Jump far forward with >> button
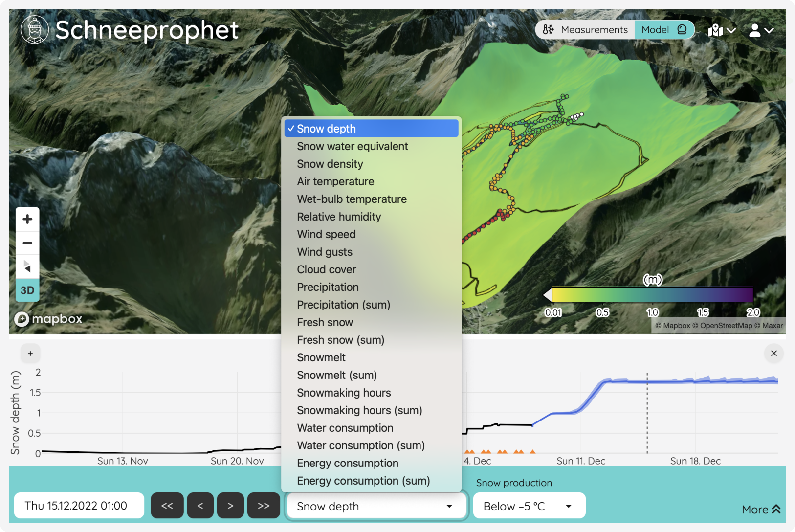Image resolution: width=795 pixels, height=532 pixels. (264, 506)
